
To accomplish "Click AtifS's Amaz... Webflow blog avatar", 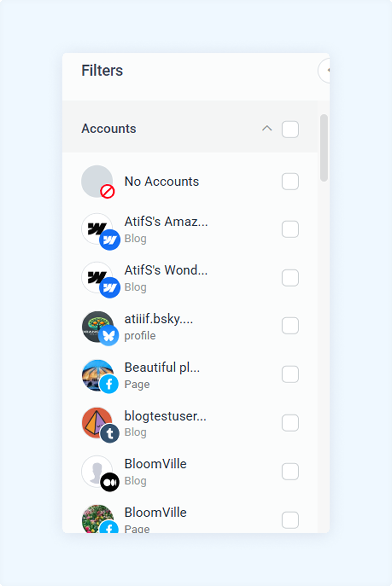I will [x=97, y=229].
